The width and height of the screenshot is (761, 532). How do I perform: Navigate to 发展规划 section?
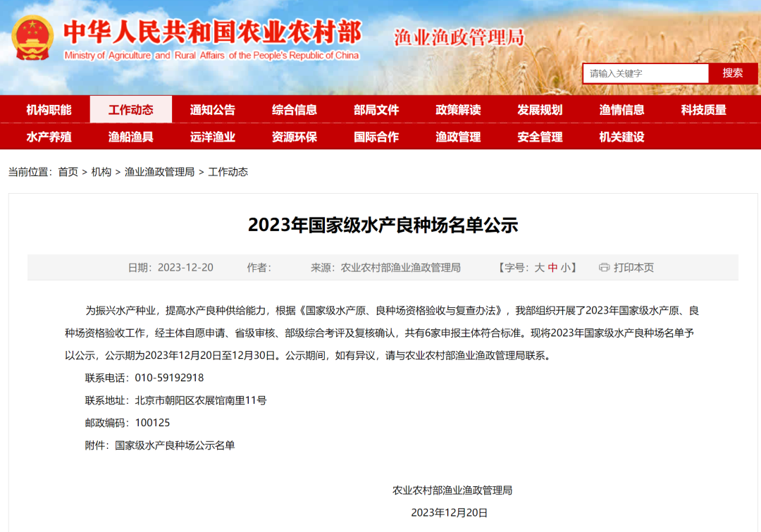point(540,110)
